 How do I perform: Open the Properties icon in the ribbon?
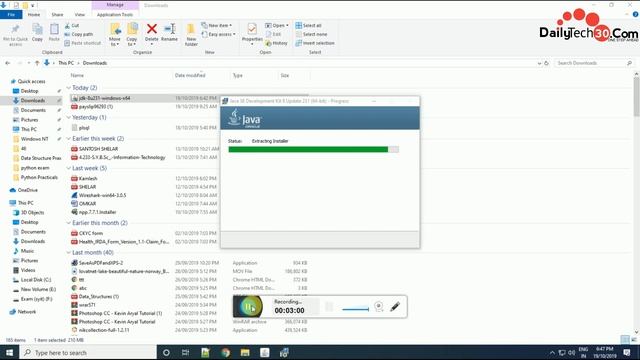(252, 29)
